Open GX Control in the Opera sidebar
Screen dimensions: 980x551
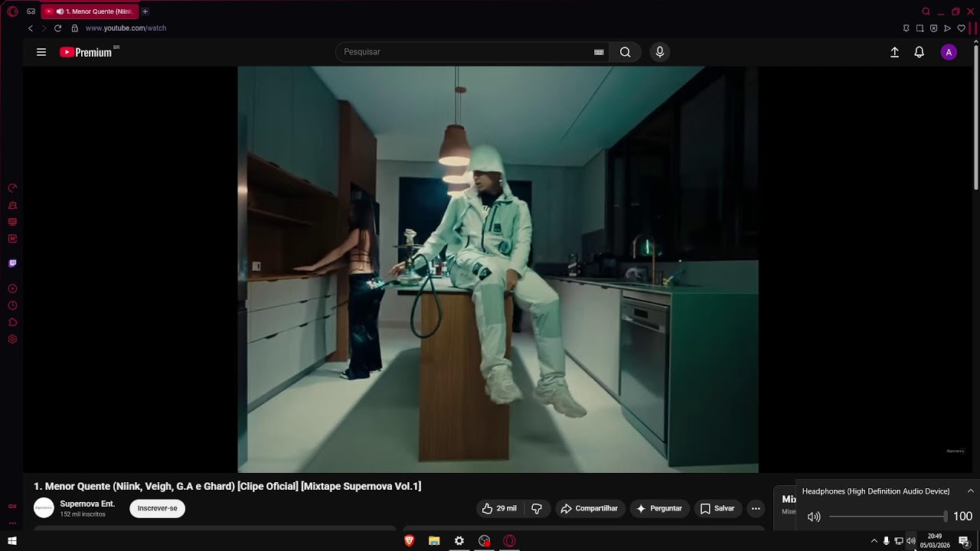point(12,188)
